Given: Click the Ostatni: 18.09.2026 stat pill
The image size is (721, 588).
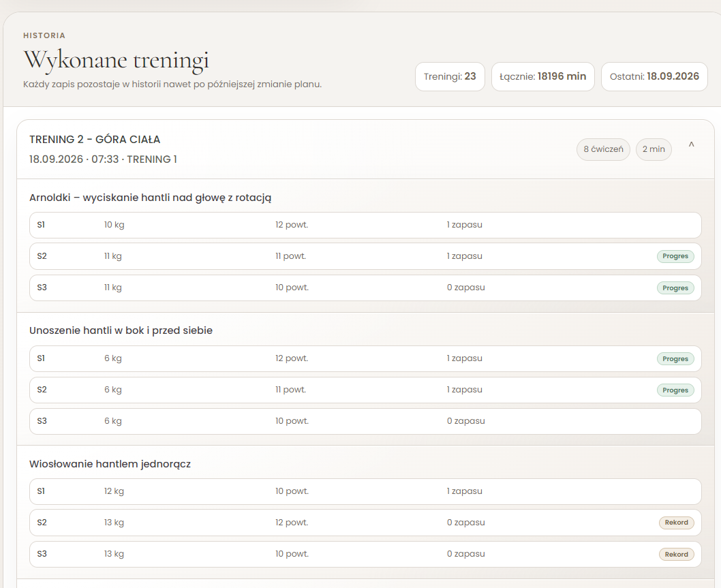Looking at the screenshot, I should (x=654, y=77).
